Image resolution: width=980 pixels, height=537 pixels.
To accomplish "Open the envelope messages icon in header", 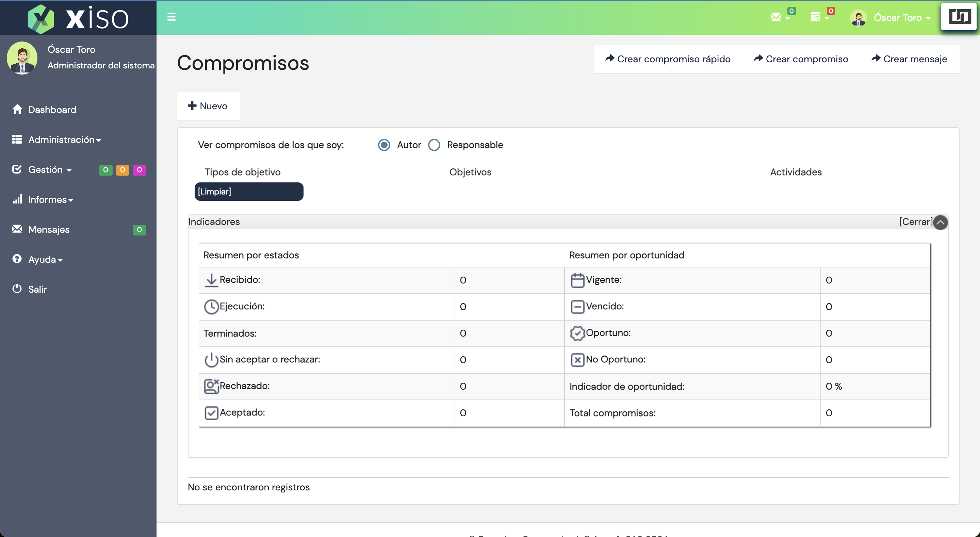I will 776,17.
